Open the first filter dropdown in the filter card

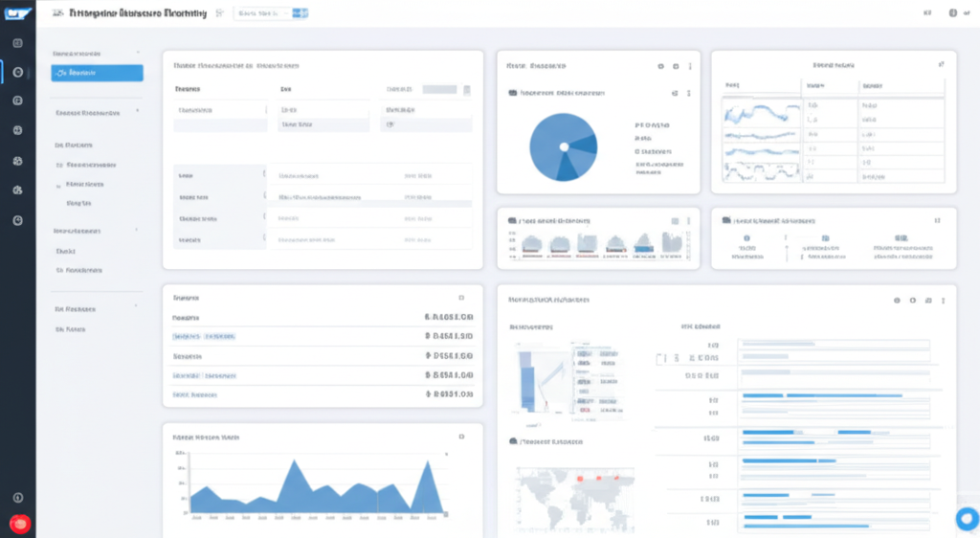click(x=221, y=110)
